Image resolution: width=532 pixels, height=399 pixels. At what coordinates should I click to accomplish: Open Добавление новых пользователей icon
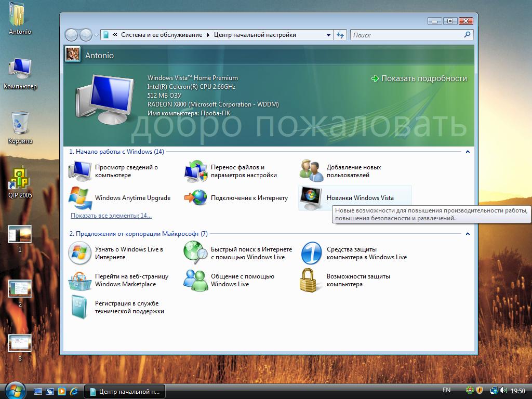click(x=312, y=171)
